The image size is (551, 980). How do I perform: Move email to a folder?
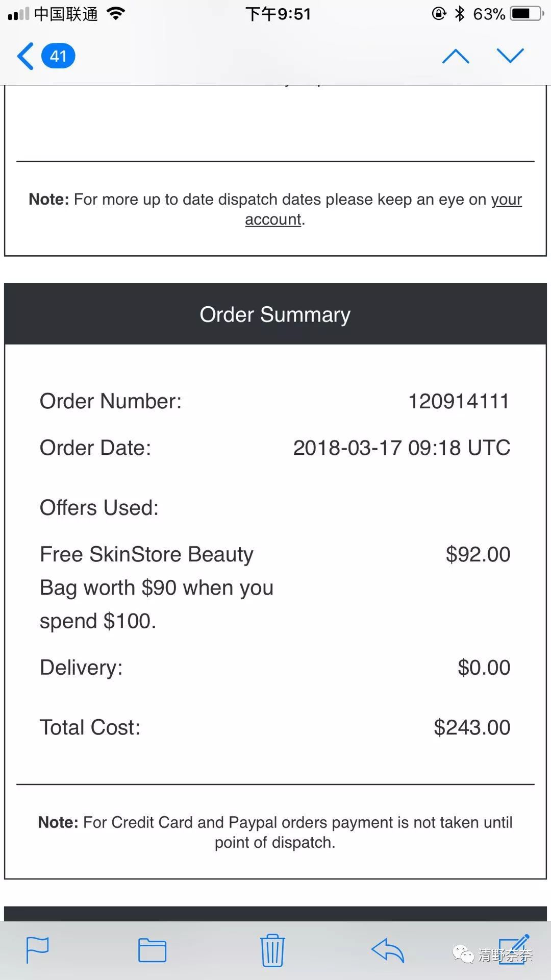(152, 950)
